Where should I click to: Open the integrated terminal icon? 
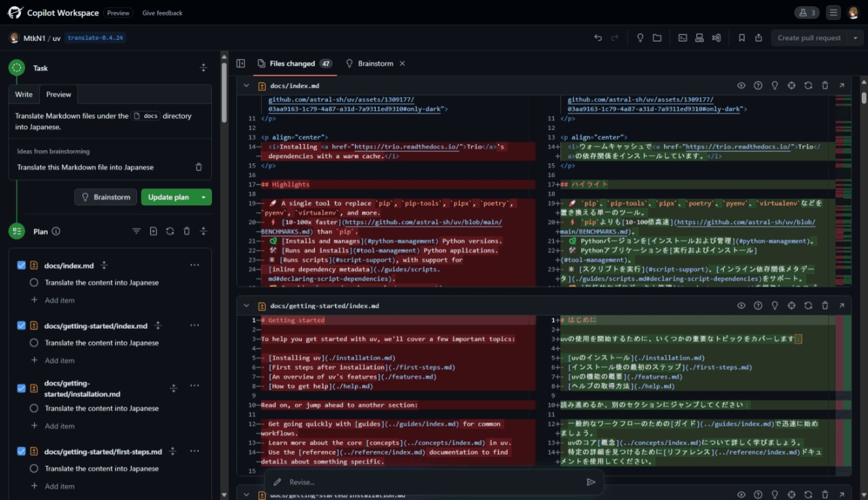(683, 38)
